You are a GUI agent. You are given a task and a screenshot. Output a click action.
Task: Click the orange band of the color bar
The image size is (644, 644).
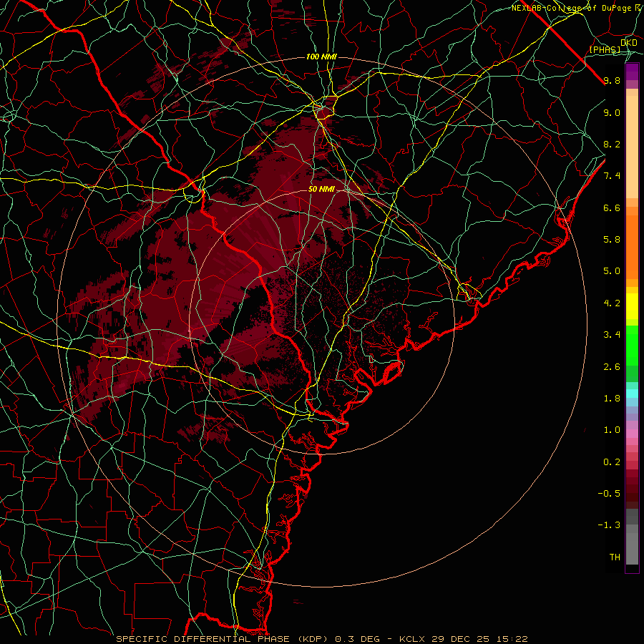tap(632, 246)
